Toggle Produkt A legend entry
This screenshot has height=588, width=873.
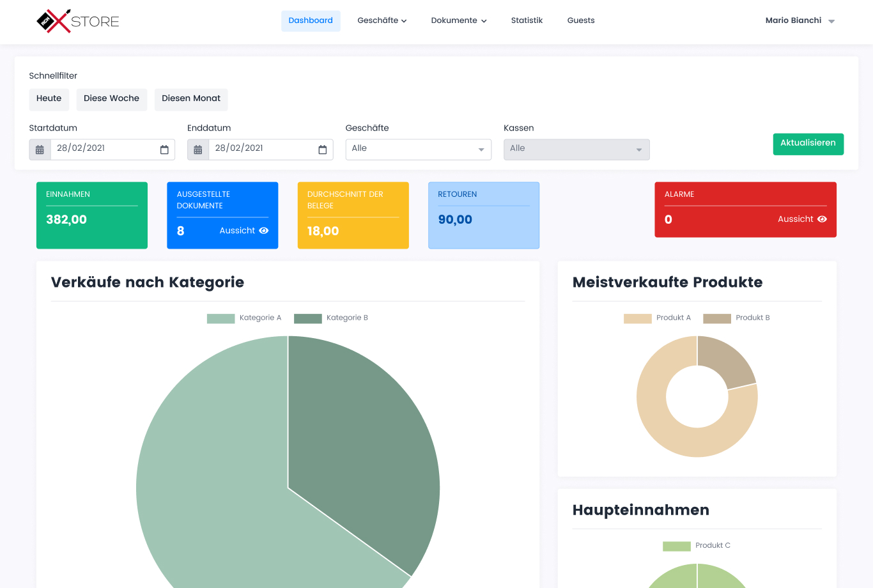(x=658, y=318)
